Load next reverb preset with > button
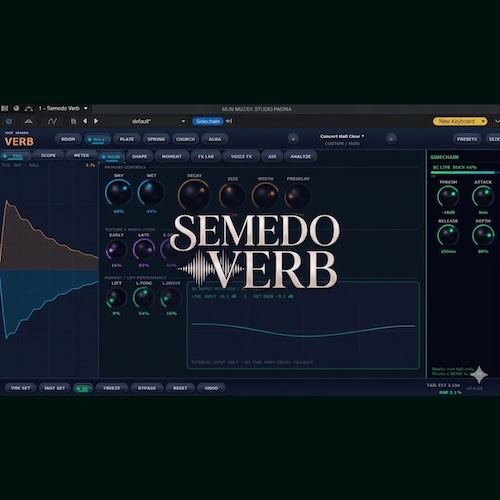This screenshot has height=500, width=500. [x=391, y=139]
